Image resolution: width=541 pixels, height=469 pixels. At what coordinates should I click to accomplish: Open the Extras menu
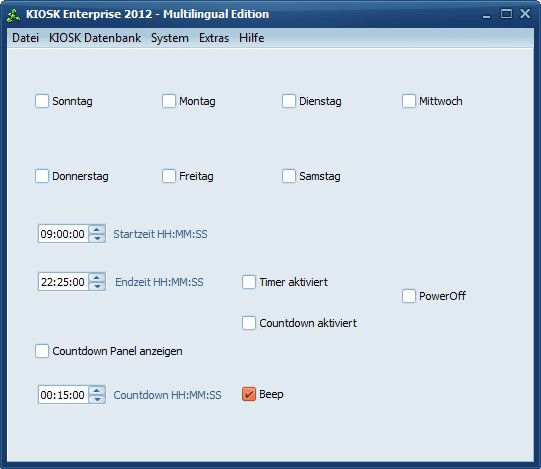pos(214,38)
